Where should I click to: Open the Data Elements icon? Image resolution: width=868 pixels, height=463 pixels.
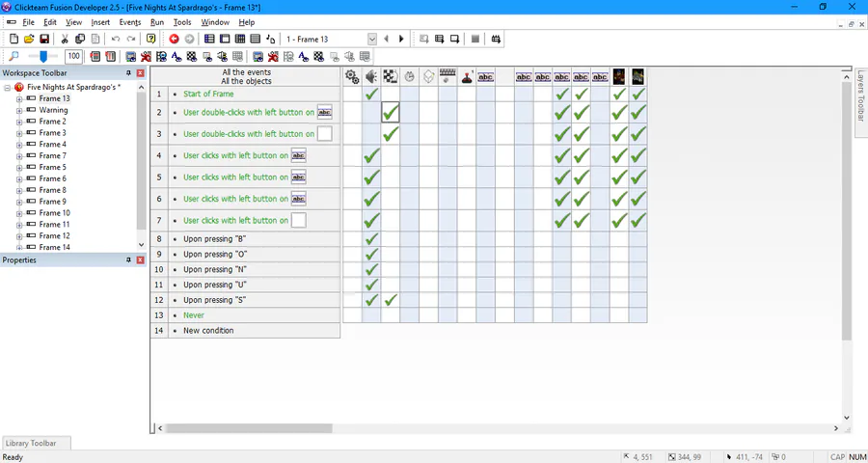tap(271, 39)
